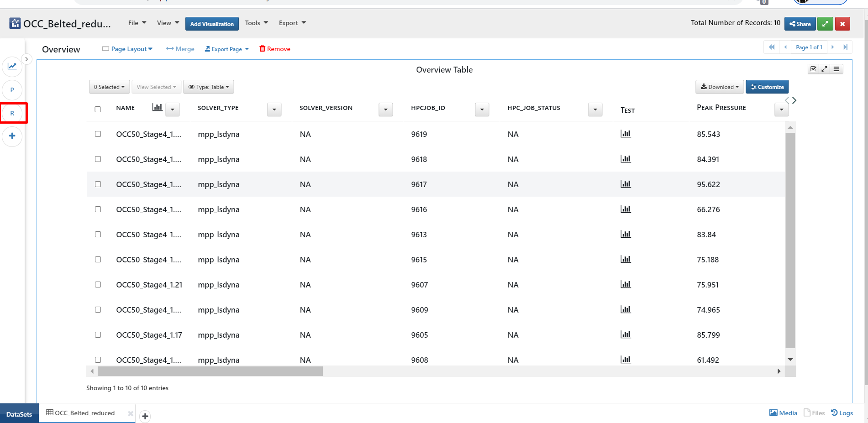Go to next page arrow
Viewport: 868px width, 423px height.
833,47
